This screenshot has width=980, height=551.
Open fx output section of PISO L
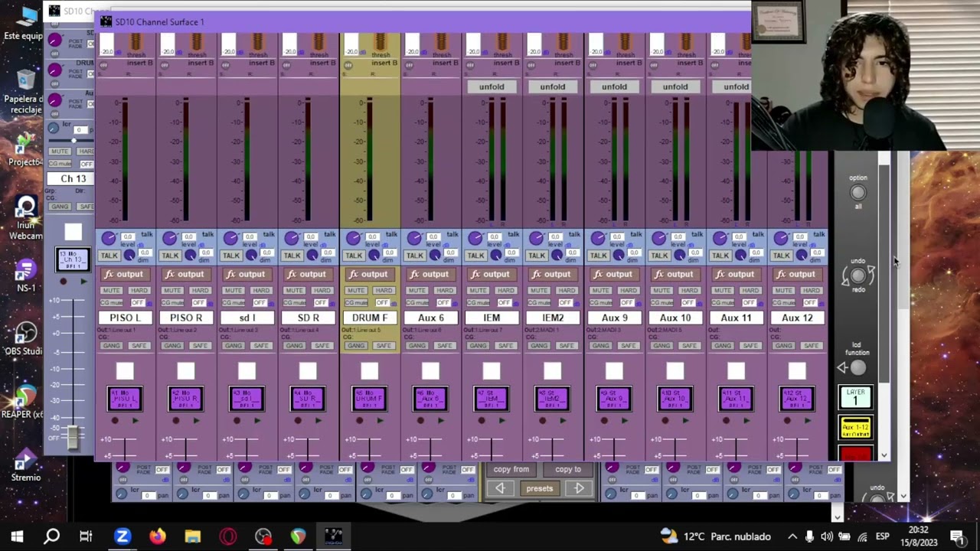tap(125, 274)
